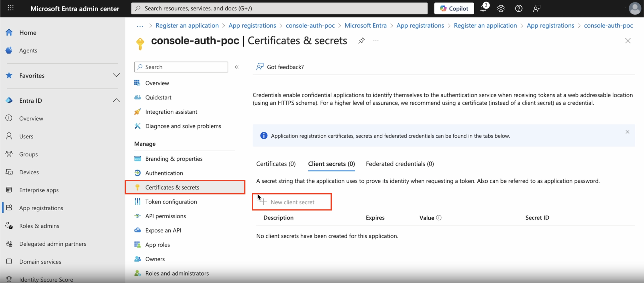
Task: Expand the breadcrumb ellipsis
Action: (140, 25)
